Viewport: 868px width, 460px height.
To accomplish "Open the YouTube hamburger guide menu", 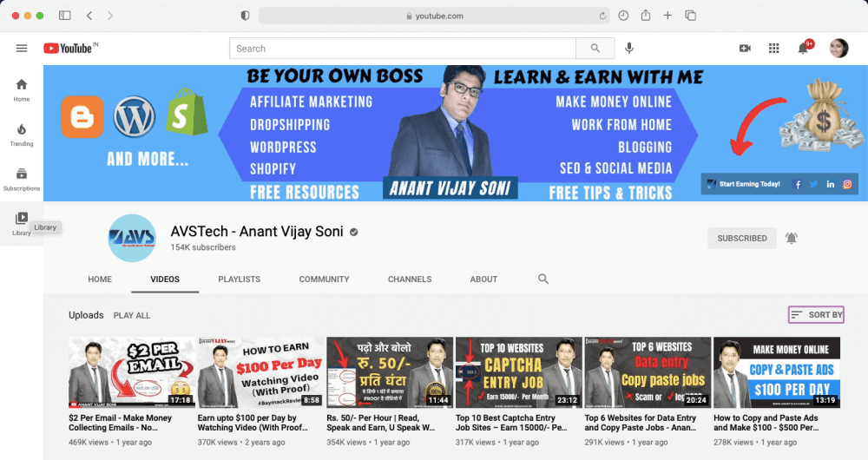I will [22, 48].
